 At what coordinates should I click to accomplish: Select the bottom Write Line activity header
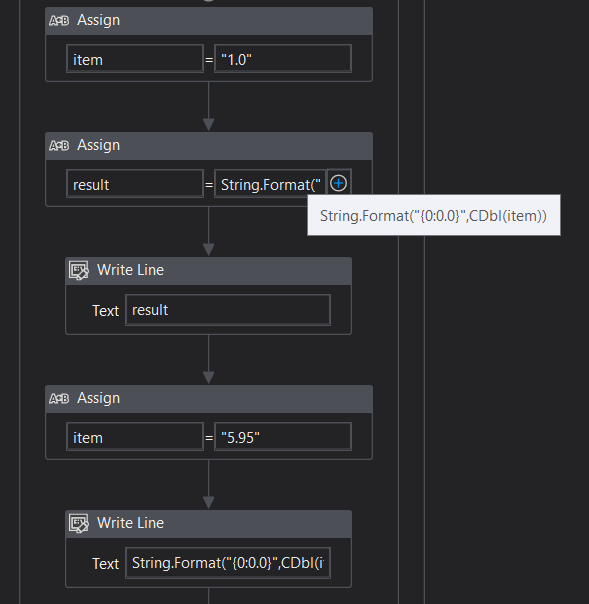tap(208, 524)
